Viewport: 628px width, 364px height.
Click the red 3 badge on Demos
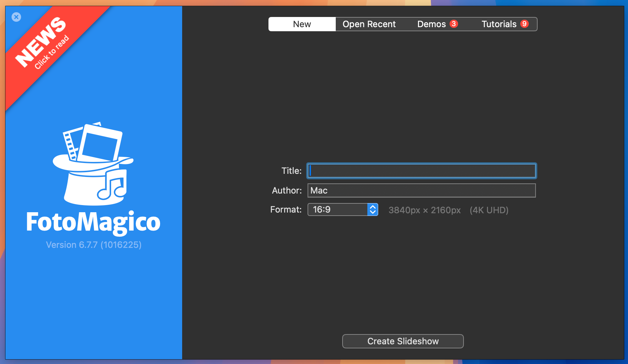[454, 24]
